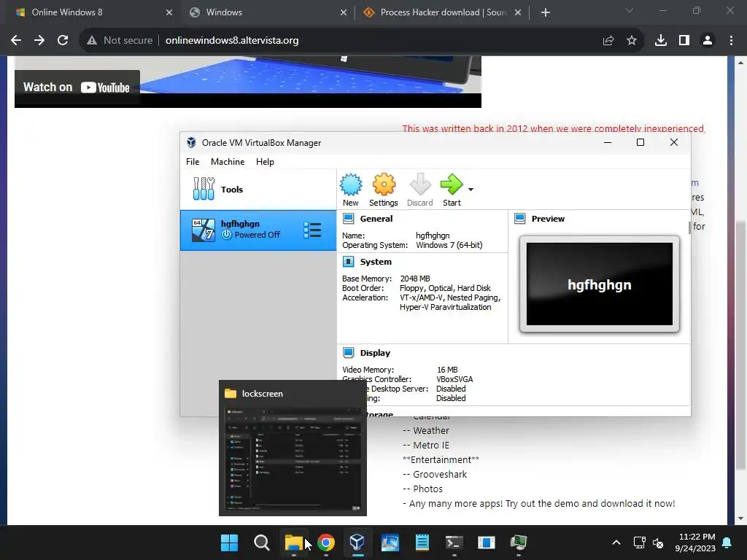Click the address bar URL field
The height and width of the screenshot is (560, 747).
click(x=362, y=41)
